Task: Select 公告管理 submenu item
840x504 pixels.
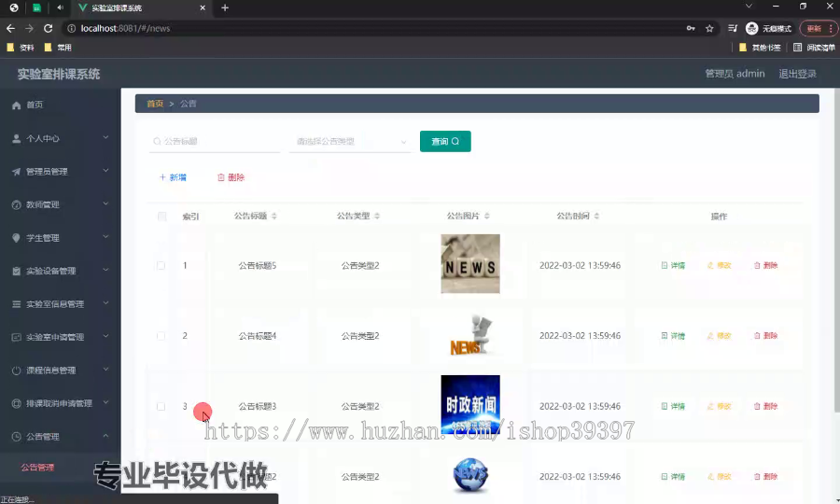Action: point(37,468)
